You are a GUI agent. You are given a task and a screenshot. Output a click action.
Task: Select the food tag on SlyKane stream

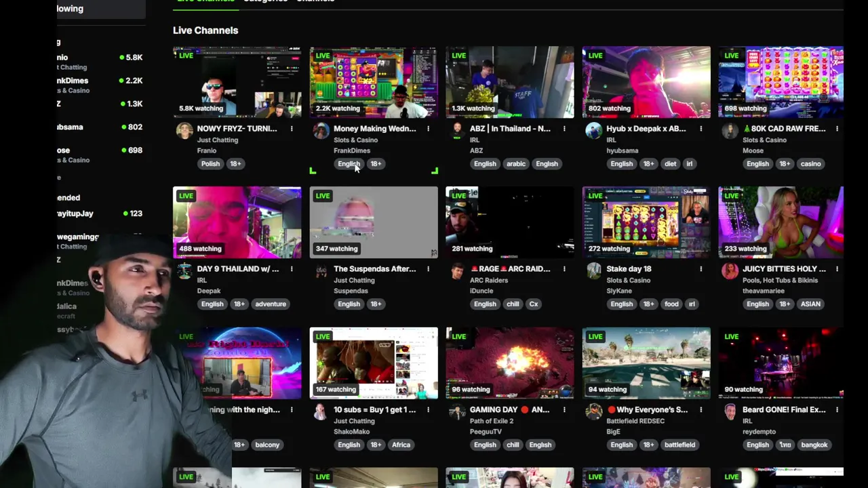tap(671, 304)
